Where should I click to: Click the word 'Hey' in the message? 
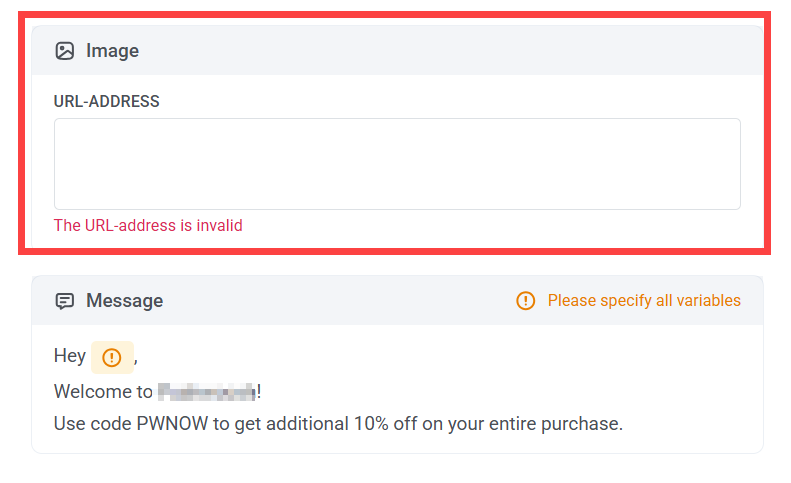coord(70,356)
